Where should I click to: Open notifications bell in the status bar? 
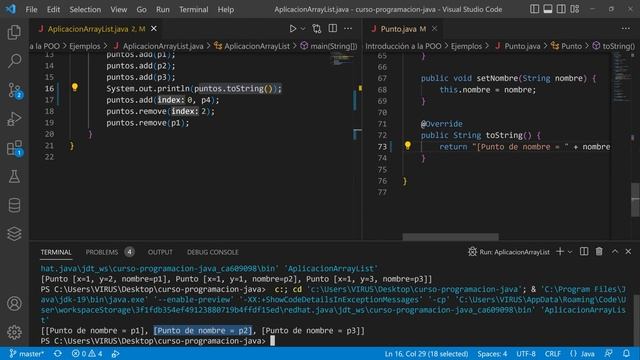pos(627,353)
